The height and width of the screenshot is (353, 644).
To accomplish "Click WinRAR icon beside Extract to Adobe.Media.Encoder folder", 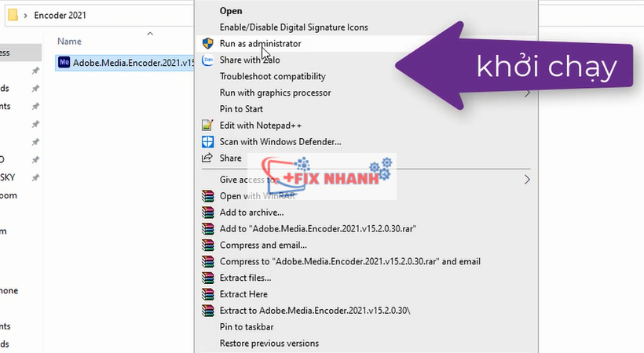I will [208, 311].
